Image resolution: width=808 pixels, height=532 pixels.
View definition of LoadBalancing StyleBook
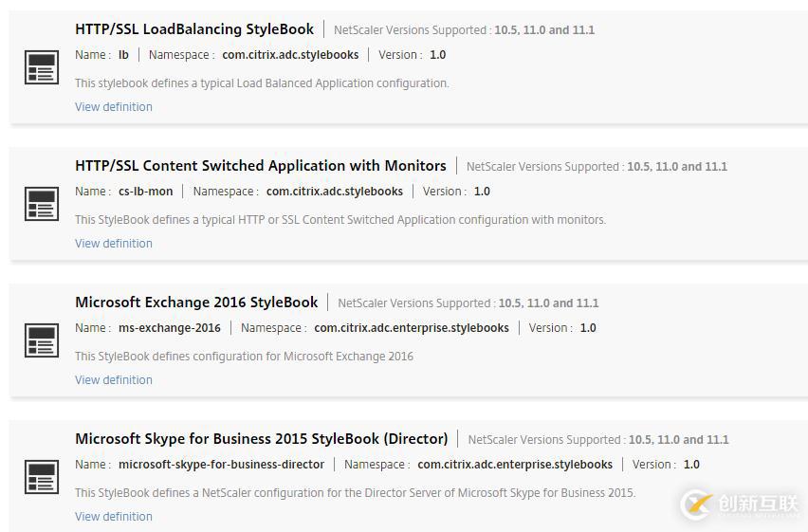point(114,107)
